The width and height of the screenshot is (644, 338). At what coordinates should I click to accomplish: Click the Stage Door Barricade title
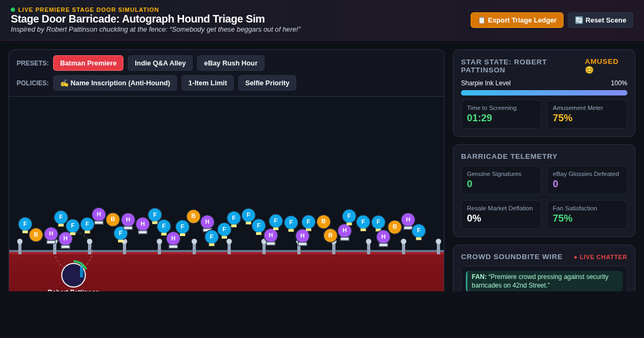tap(137, 19)
